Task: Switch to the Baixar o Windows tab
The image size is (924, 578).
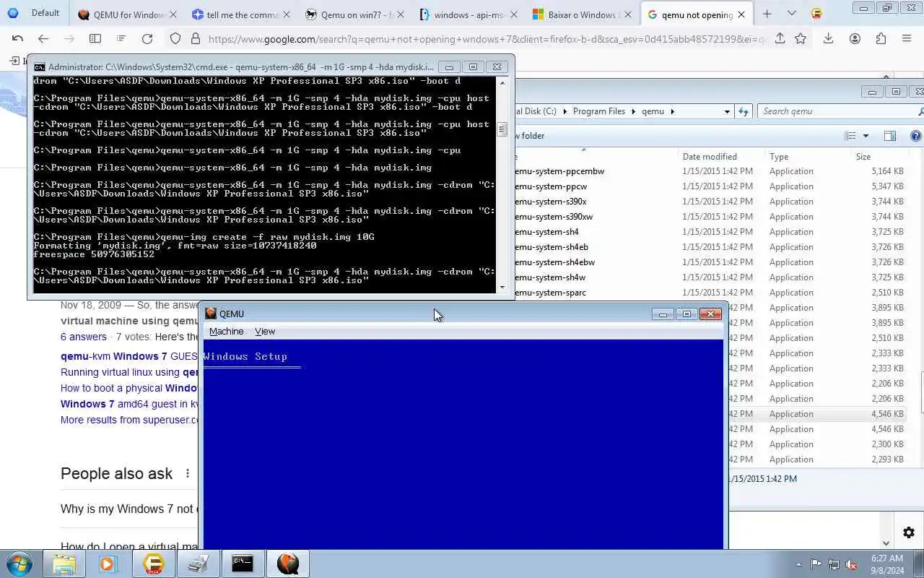Action: (x=582, y=14)
